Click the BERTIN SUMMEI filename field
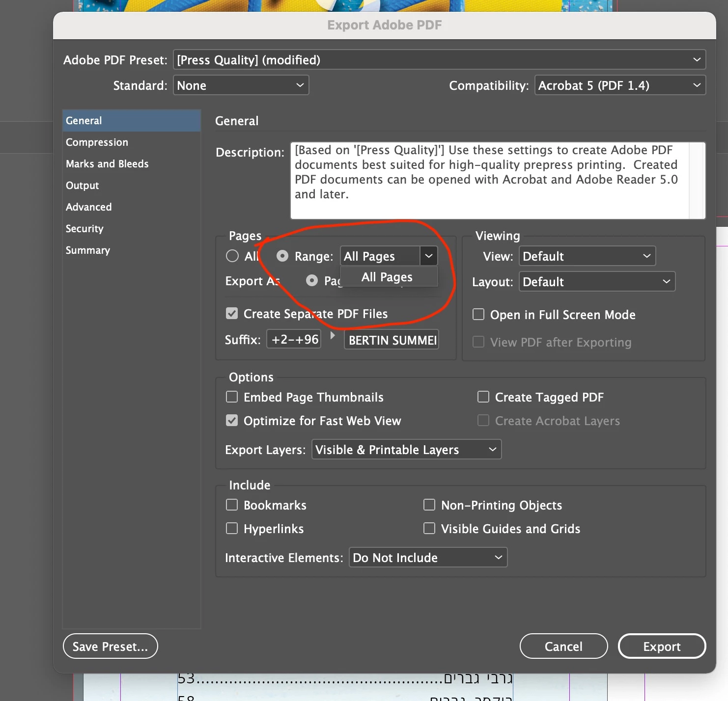 click(x=392, y=340)
